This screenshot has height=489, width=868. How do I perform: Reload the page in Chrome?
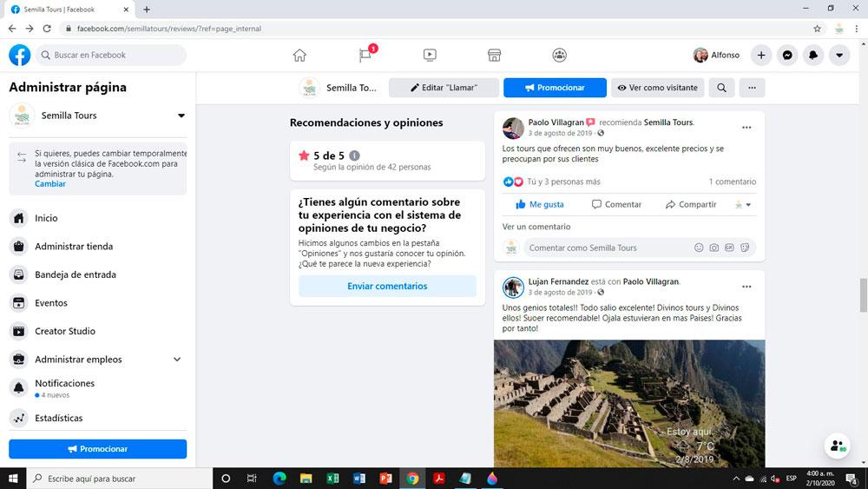[47, 29]
